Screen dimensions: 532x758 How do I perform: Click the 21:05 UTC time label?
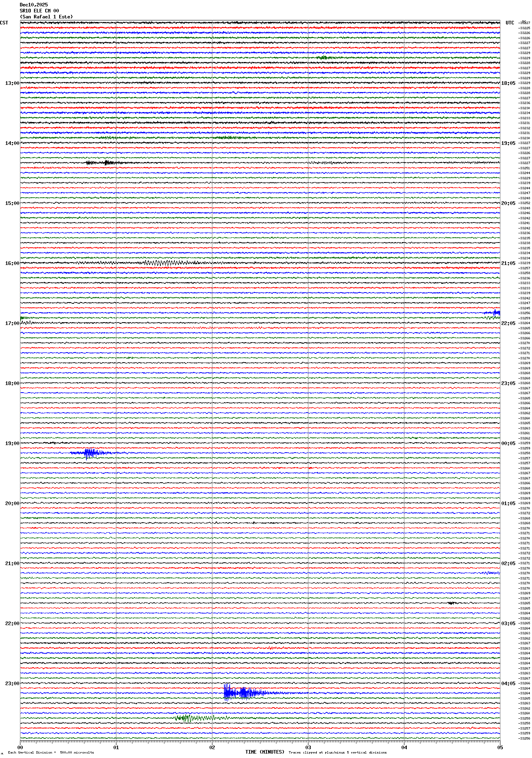[x=508, y=263]
